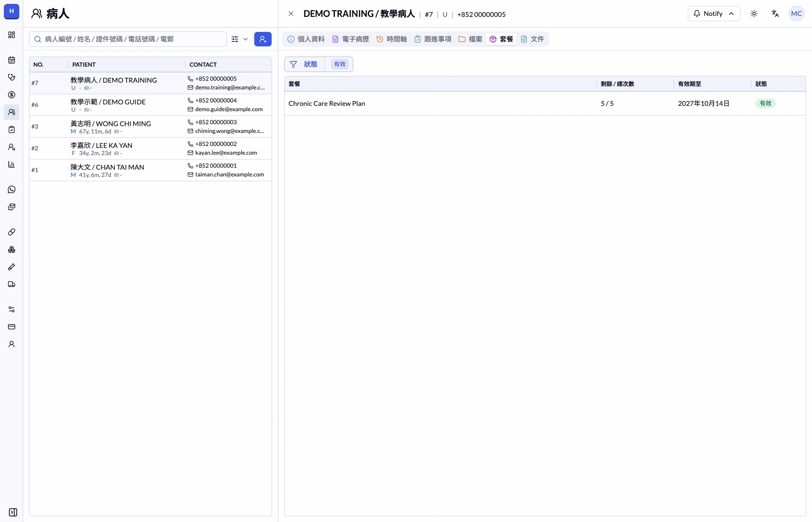
Task: Expand the Notify dropdown
Action: click(x=714, y=14)
